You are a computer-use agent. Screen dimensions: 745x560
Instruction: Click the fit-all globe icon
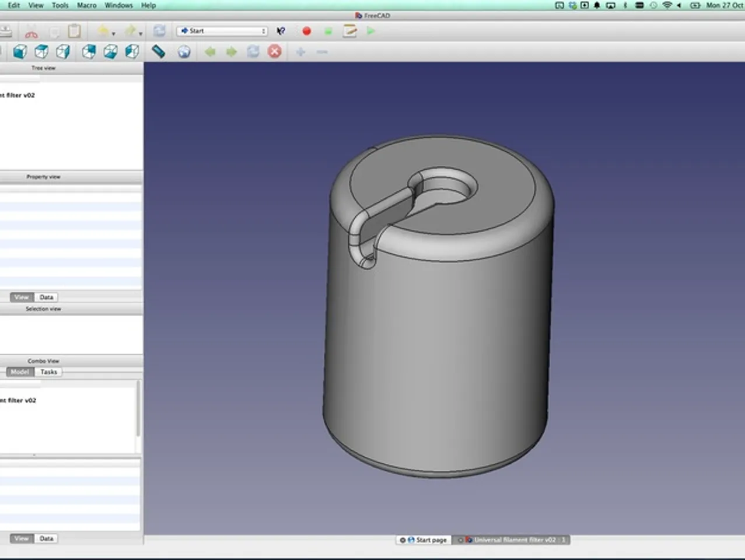[185, 52]
